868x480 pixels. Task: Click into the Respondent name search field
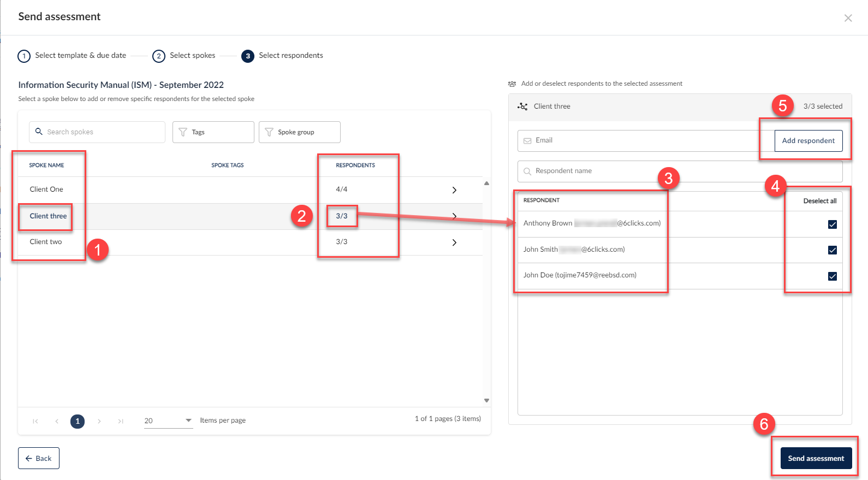(x=680, y=171)
